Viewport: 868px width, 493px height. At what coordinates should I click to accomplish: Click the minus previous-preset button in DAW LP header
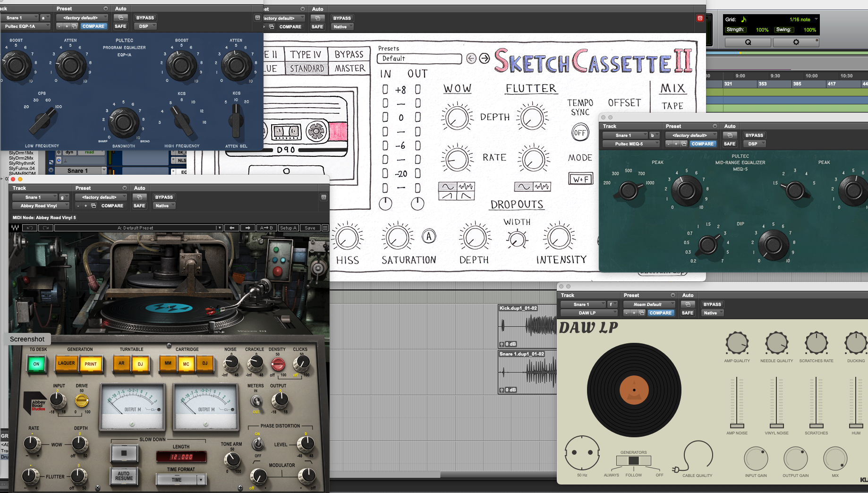[627, 313]
